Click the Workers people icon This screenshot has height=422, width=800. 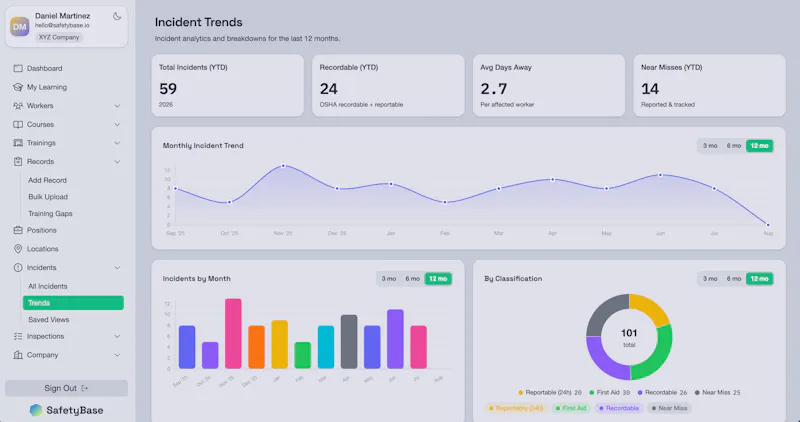[x=18, y=106]
